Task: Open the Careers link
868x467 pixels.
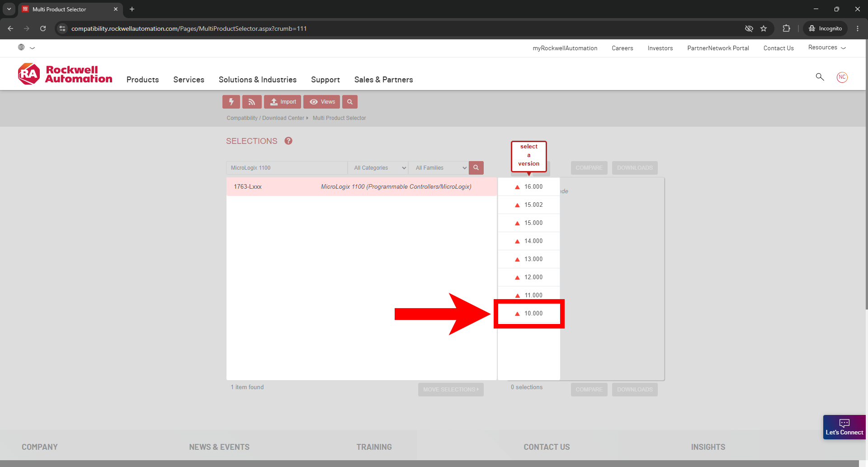Action: pos(623,48)
